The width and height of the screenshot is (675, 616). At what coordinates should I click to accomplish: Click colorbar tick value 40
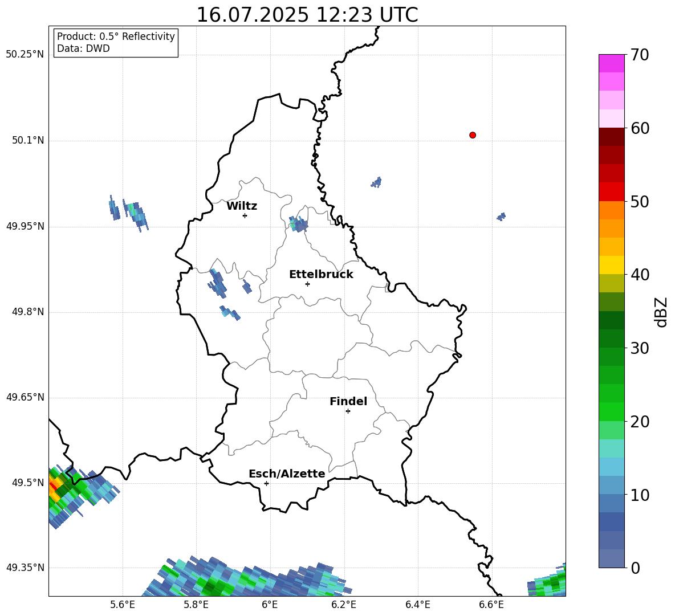(x=640, y=275)
